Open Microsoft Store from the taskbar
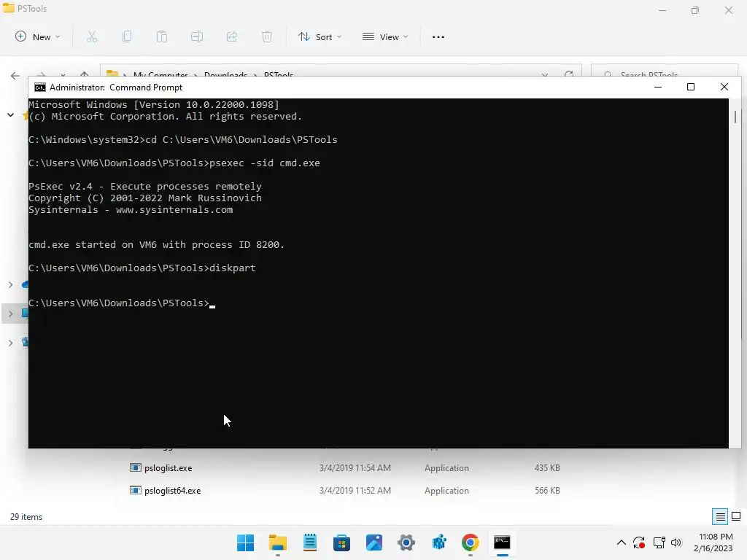Image resolution: width=747 pixels, height=560 pixels. pyautogui.click(x=341, y=542)
